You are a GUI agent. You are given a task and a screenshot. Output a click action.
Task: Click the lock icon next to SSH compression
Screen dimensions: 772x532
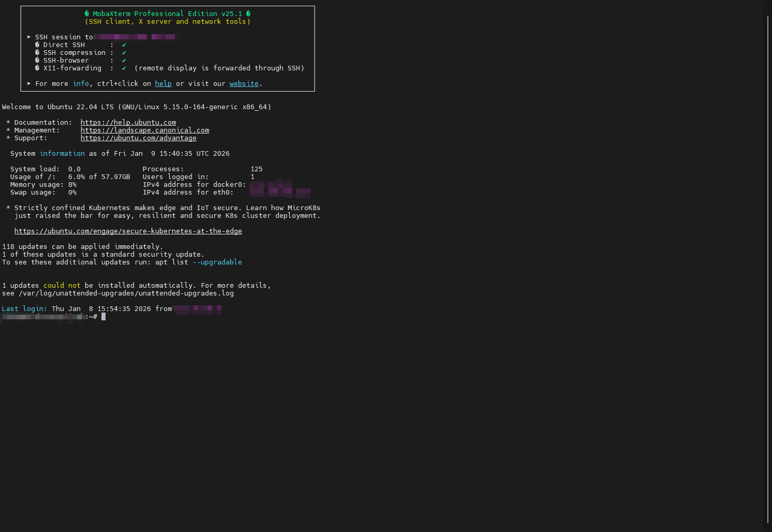pyautogui.click(x=37, y=52)
